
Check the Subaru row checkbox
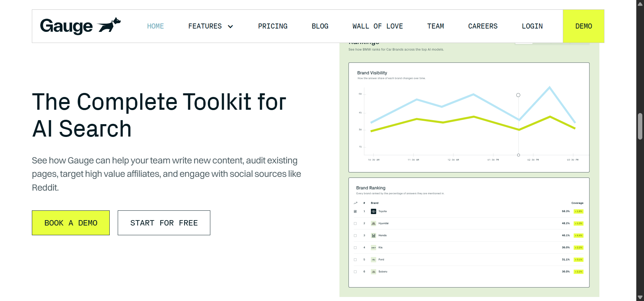(355, 272)
